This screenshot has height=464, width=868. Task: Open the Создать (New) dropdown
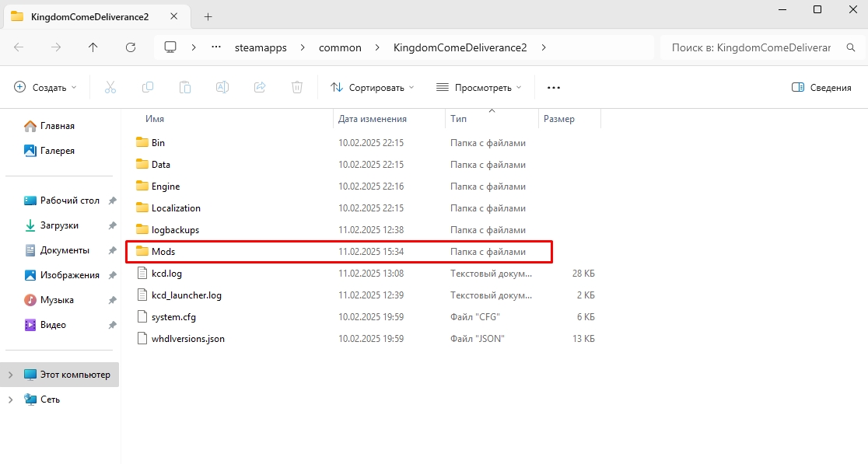tap(45, 87)
